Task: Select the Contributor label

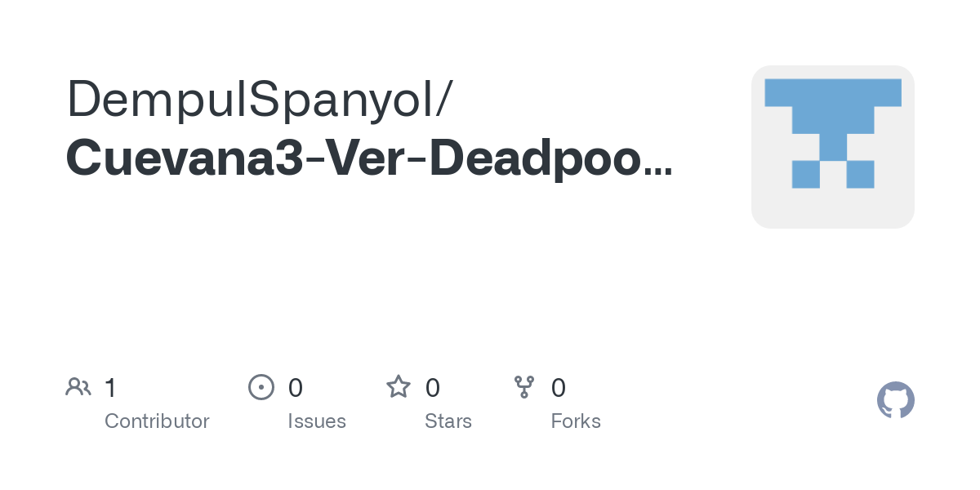Action: tap(157, 421)
